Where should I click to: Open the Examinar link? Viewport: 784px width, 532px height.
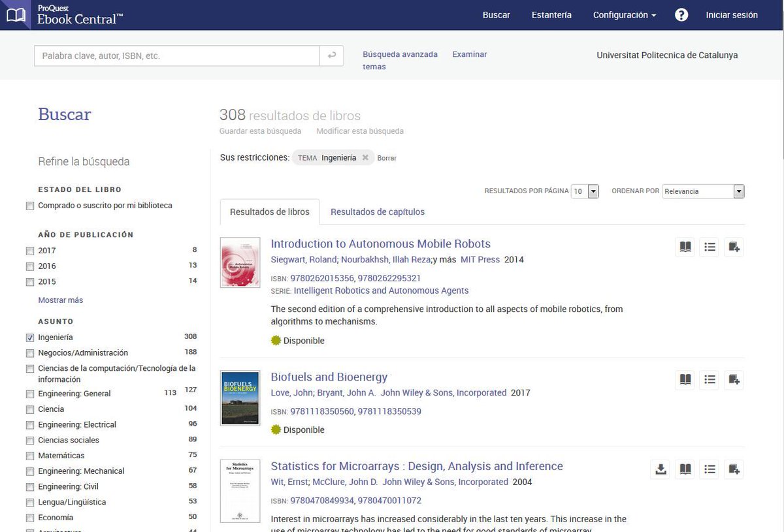470,54
